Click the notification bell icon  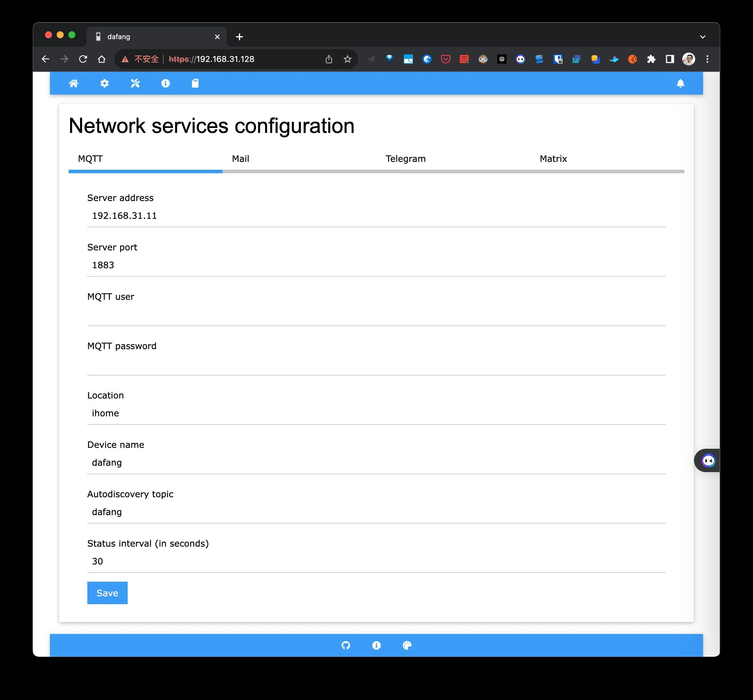[x=680, y=83]
